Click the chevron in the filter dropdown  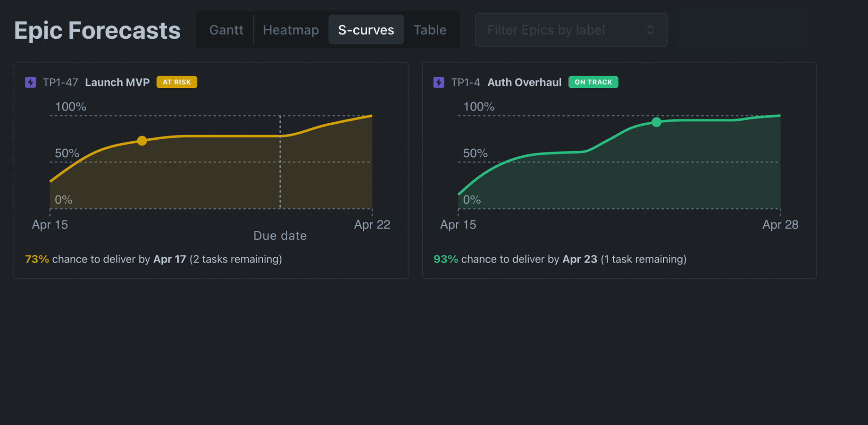[651, 30]
